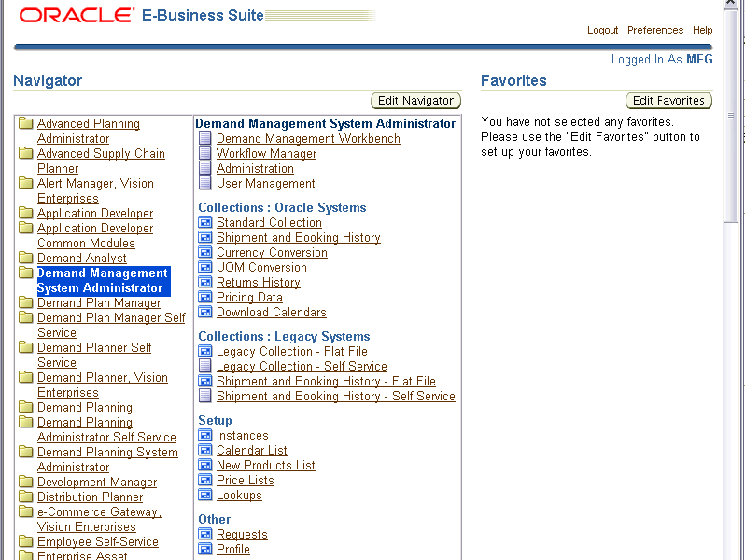This screenshot has height=560, width=745.
Task: Click the page icon beside Workflow Manager
Action: click(204, 153)
